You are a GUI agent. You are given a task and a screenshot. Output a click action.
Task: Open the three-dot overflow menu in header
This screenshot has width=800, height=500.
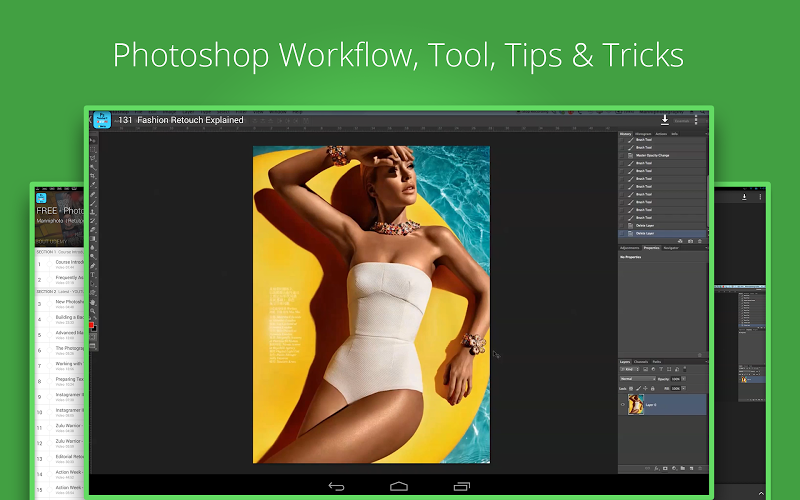click(x=696, y=120)
